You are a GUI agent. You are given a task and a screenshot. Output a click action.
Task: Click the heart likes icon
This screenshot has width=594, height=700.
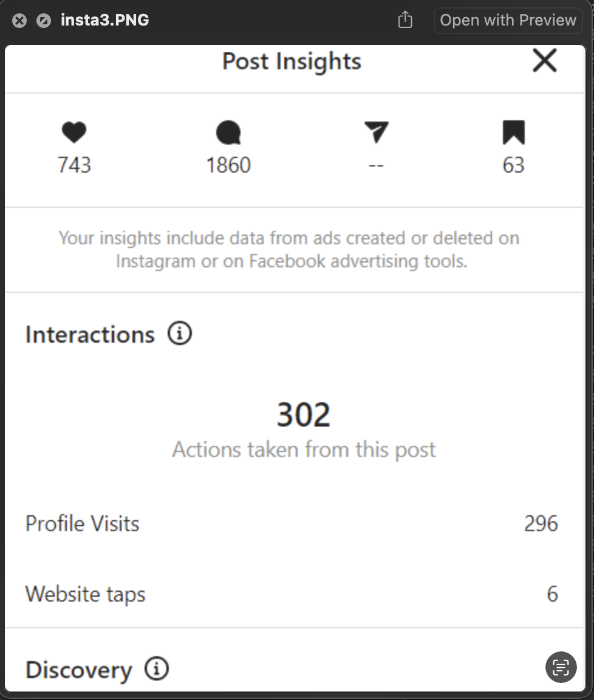point(74,132)
